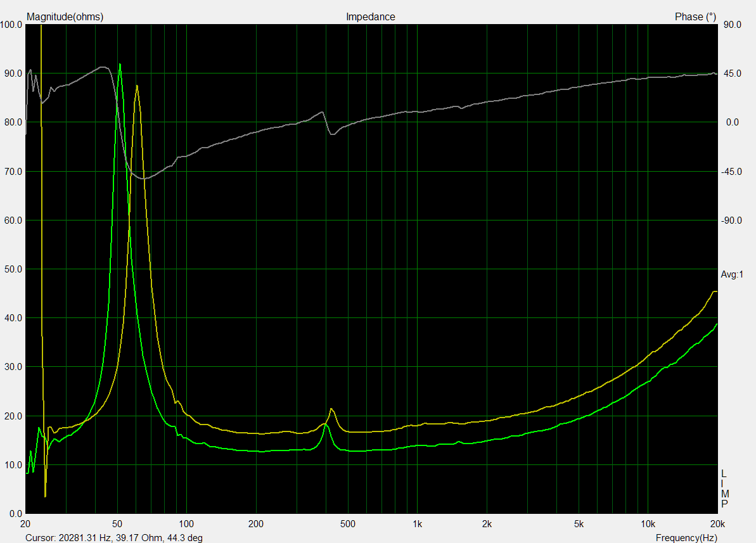Click the 10k tick label on frequency axis
The height and width of the screenshot is (543, 756).
648,524
